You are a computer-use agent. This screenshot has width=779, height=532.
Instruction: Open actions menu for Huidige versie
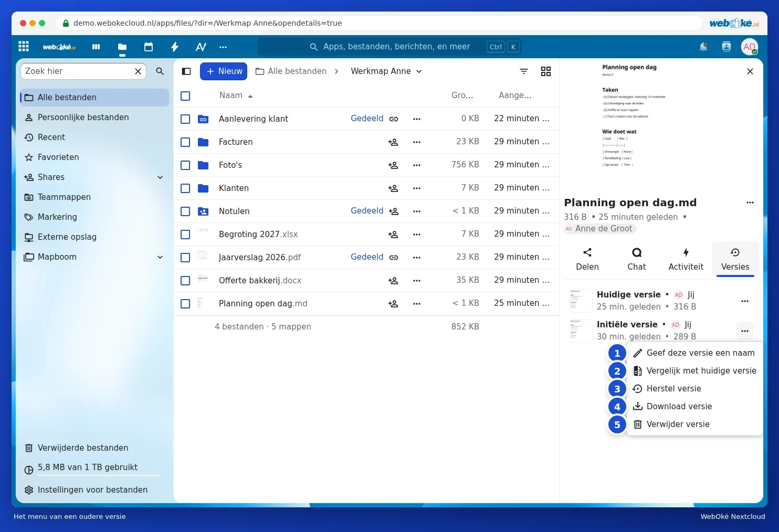pyautogui.click(x=745, y=301)
